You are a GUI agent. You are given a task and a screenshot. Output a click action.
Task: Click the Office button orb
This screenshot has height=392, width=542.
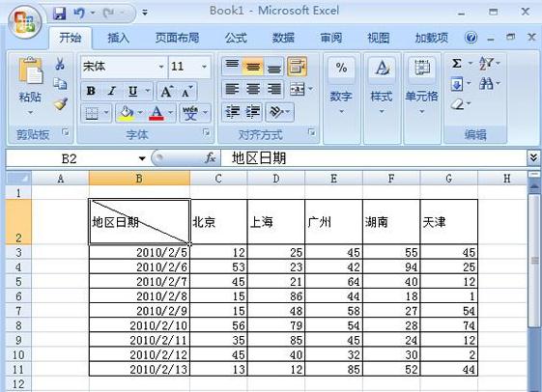24,22
